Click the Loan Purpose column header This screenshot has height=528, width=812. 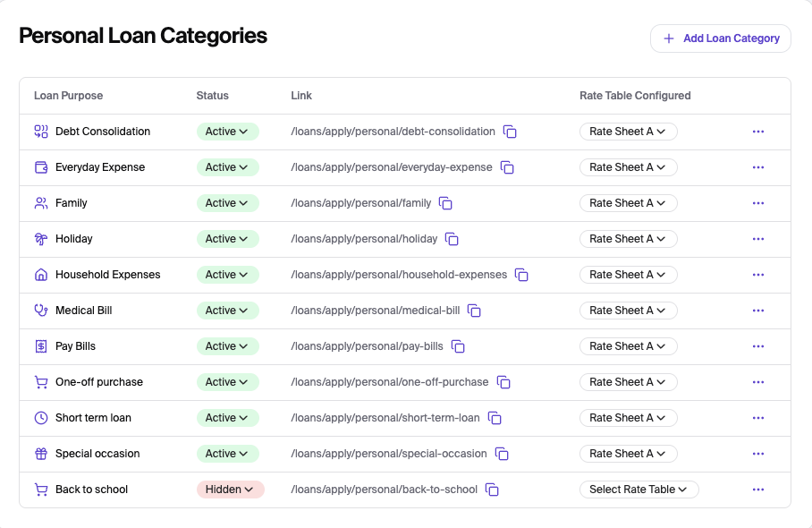pos(68,96)
